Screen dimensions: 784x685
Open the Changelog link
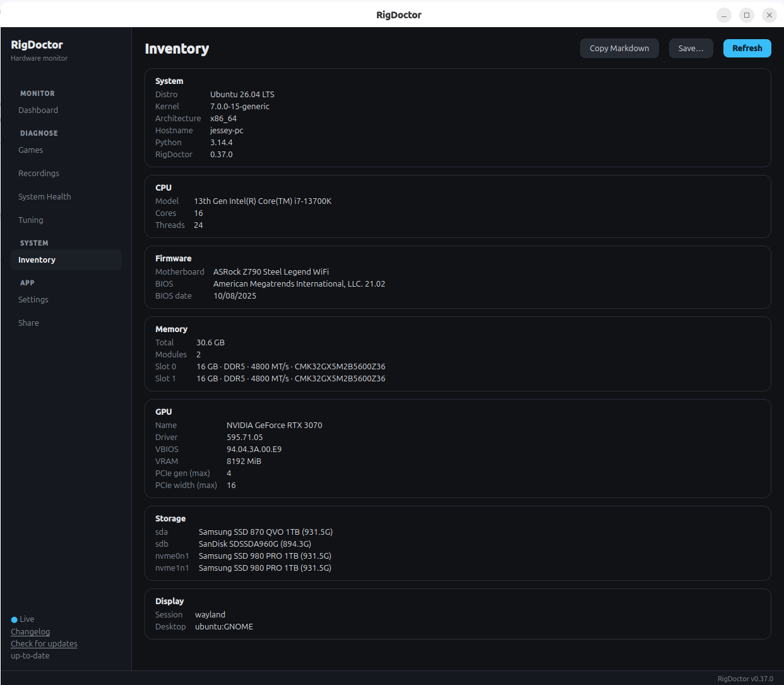30,631
